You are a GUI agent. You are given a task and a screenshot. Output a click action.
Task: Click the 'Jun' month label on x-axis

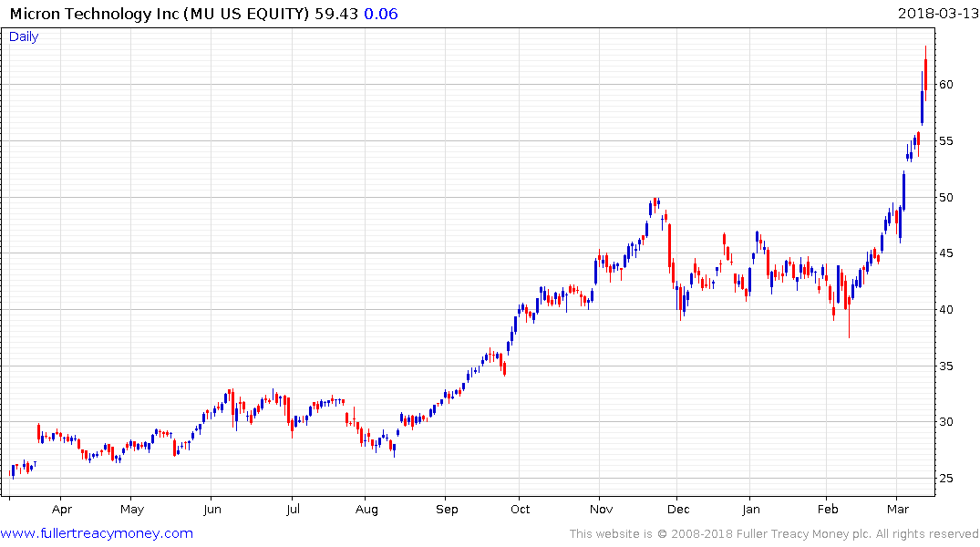click(x=212, y=509)
